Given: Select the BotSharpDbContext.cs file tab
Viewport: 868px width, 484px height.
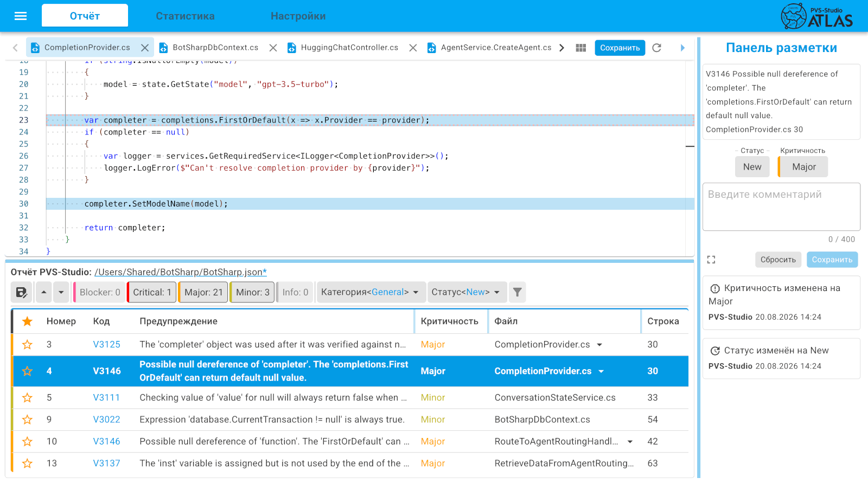Looking at the screenshot, I should point(215,48).
